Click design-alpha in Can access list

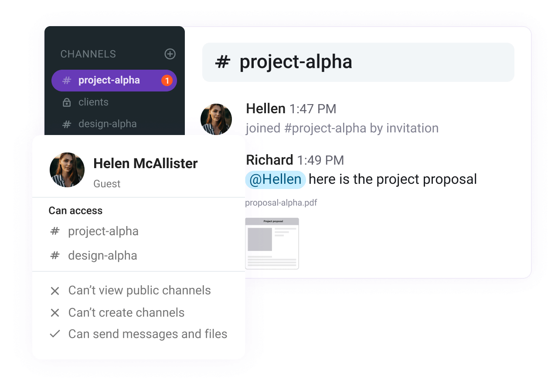click(102, 256)
